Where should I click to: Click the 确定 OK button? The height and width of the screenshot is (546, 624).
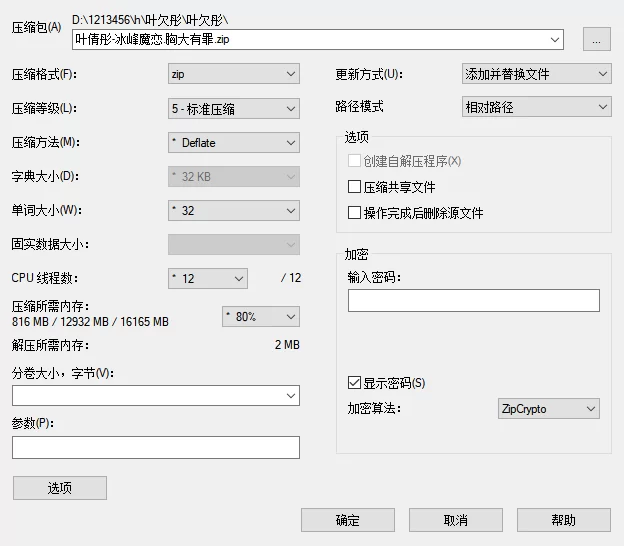tap(348, 520)
